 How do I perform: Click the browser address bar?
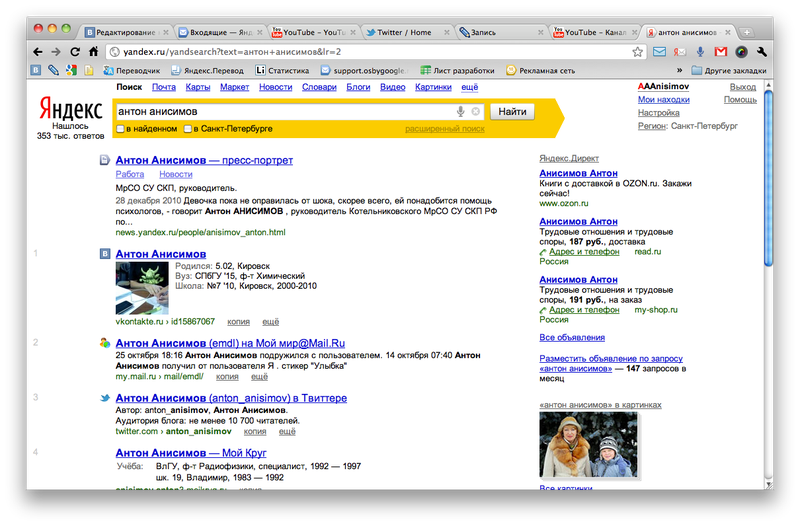[x=375, y=52]
